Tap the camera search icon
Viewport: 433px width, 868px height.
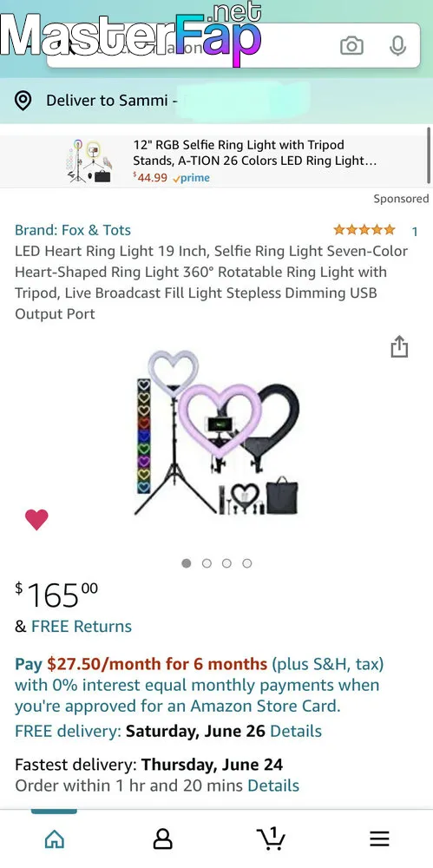(x=351, y=46)
